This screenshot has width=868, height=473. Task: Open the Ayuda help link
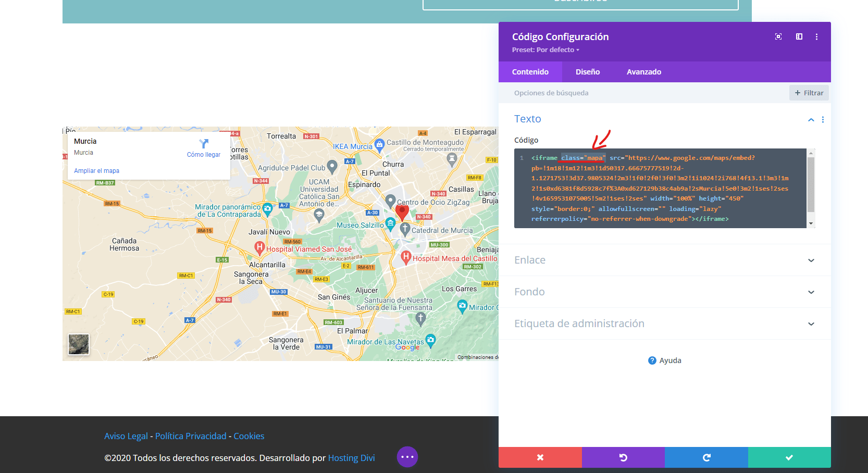click(x=665, y=360)
